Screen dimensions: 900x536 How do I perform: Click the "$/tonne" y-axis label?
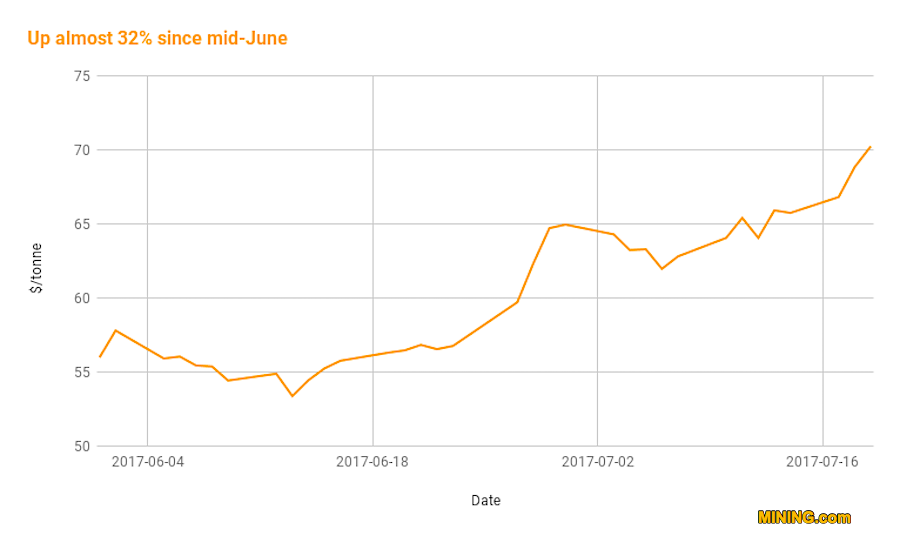click(x=37, y=267)
